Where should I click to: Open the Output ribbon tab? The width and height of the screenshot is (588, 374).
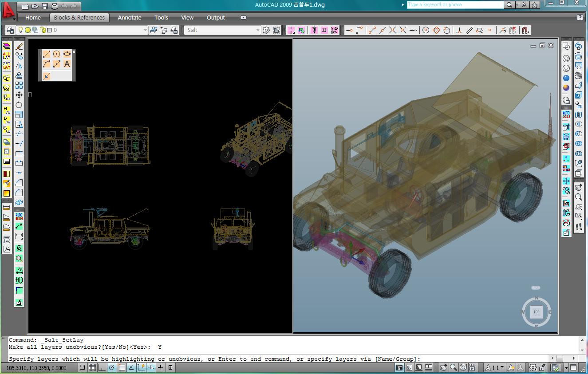(216, 18)
